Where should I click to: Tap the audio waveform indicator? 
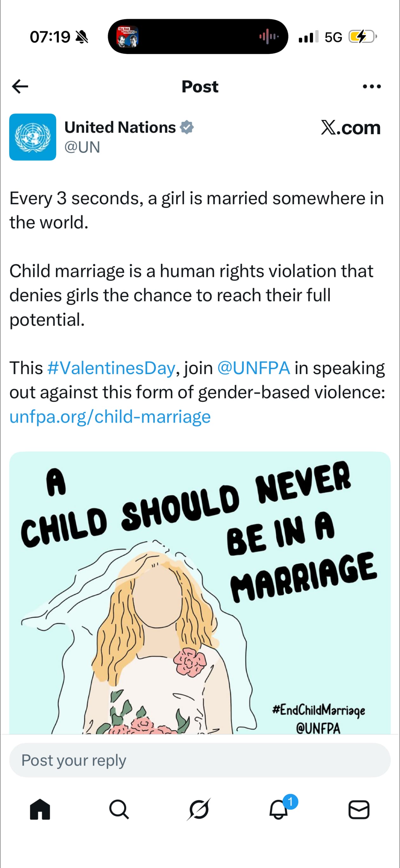269,36
